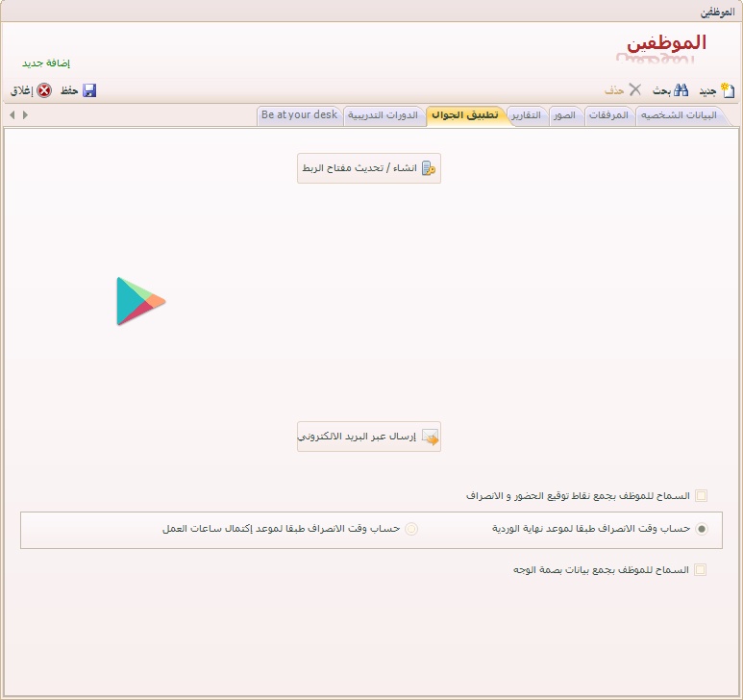Viewport: 743px width, 700px height.
Task: Enable checkbox for جمع بيانات بصمة الوجه
Action: click(701, 569)
